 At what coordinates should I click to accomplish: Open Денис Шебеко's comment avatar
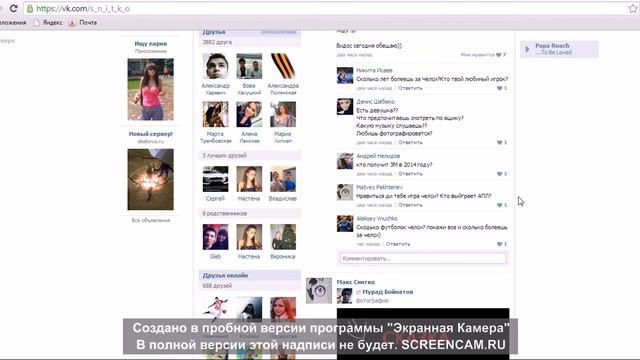pyautogui.click(x=345, y=107)
